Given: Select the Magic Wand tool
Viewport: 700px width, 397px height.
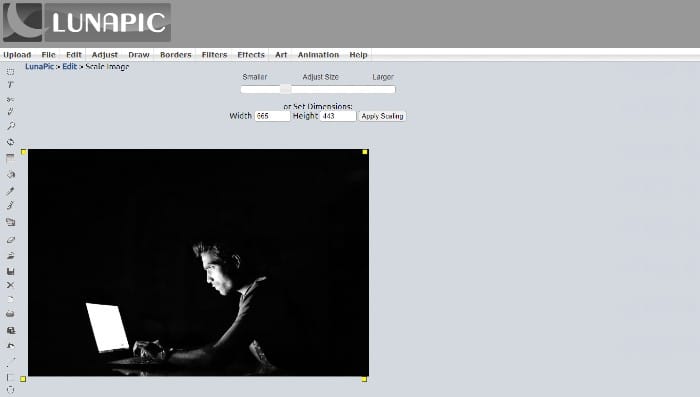Looking at the screenshot, I should [10, 126].
